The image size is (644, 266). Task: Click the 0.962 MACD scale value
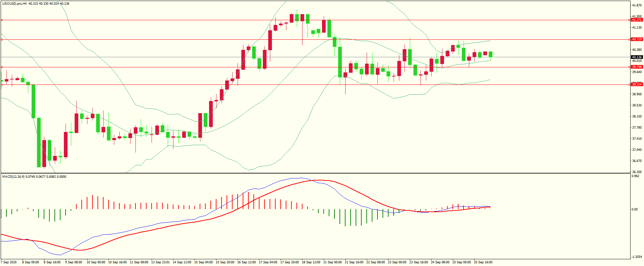tap(635, 176)
